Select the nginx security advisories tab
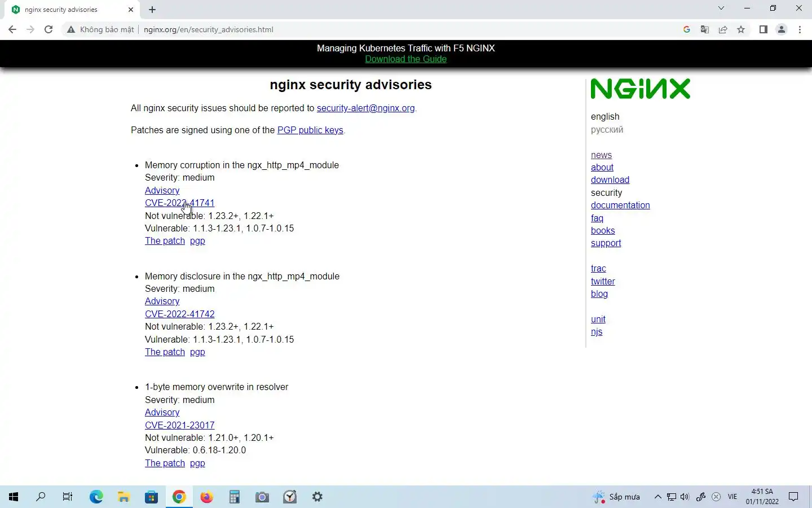Image resolution: width=812 pixels, height=508 pixels. coord(72,10)
